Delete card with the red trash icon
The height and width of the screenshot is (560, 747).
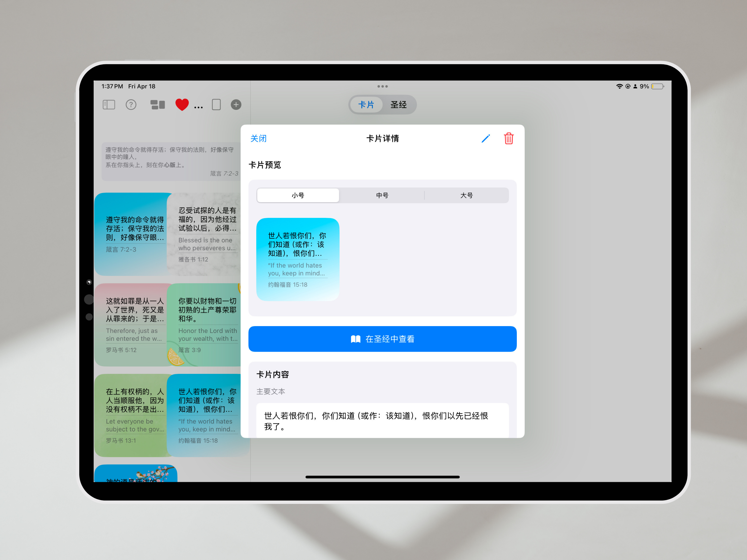(509, 138)
